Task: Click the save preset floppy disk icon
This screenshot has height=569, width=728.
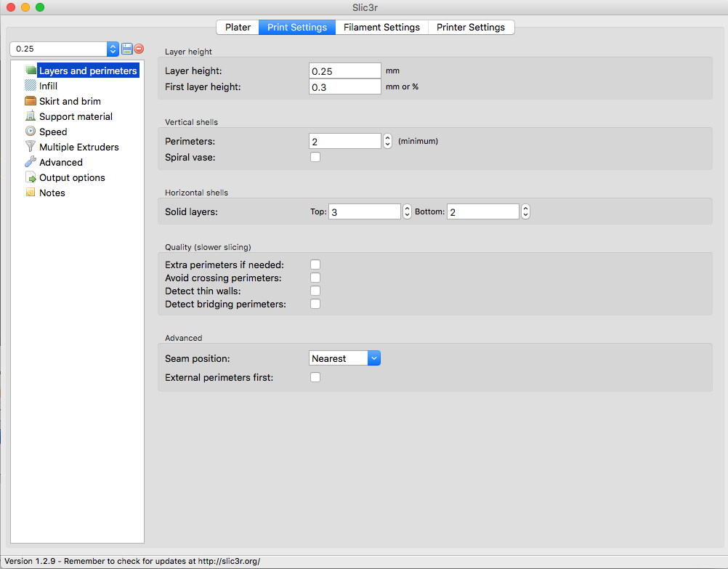Action: pos(127,49)
